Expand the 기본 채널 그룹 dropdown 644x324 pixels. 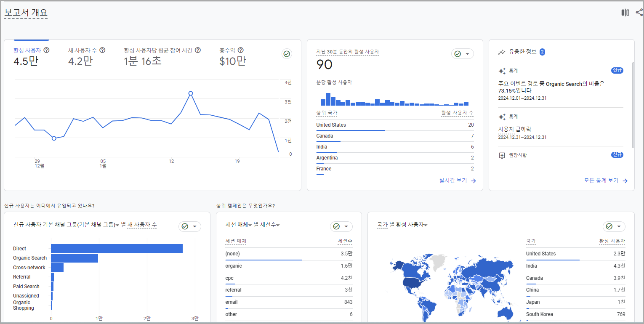click(118, 226)
